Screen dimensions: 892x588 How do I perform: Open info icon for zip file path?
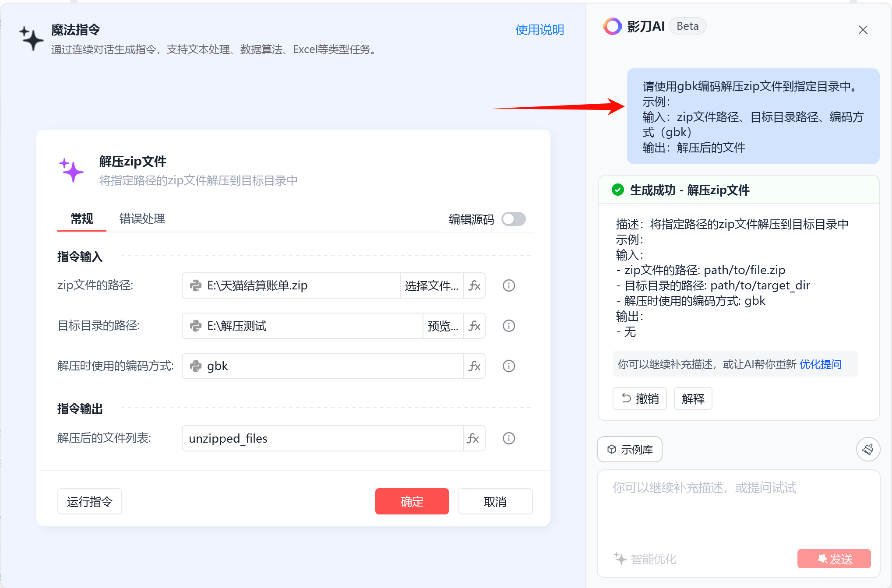coord(508,286)
